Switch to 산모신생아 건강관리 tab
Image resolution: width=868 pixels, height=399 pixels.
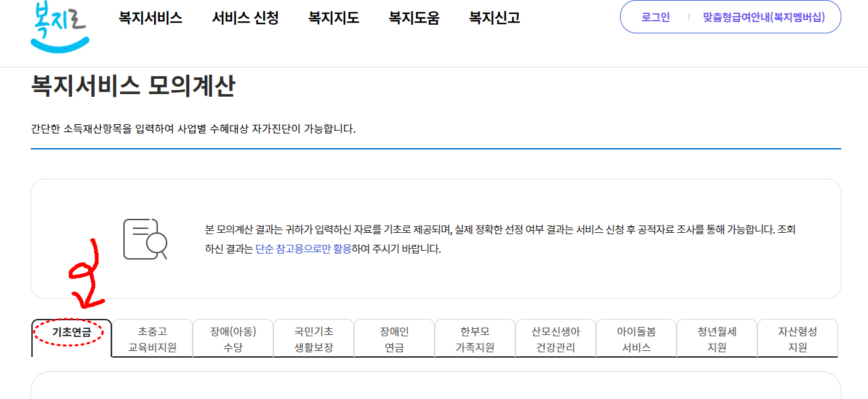(x=556, y=339)
